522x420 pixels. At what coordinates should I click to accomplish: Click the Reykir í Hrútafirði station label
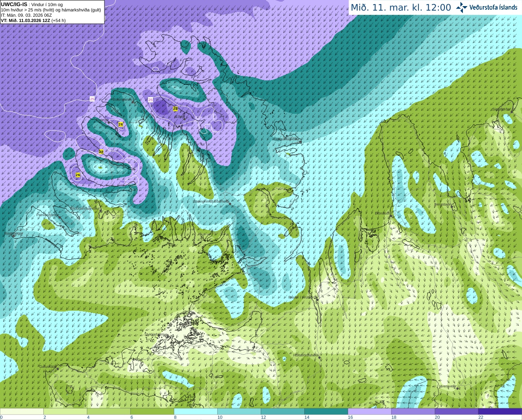pos(303,297)
